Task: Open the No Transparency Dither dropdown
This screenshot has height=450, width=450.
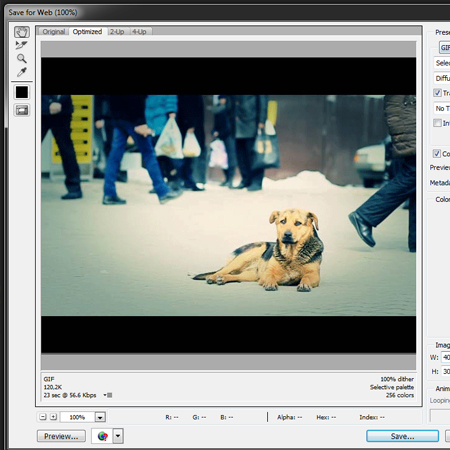Action: (x=442, y=108)
